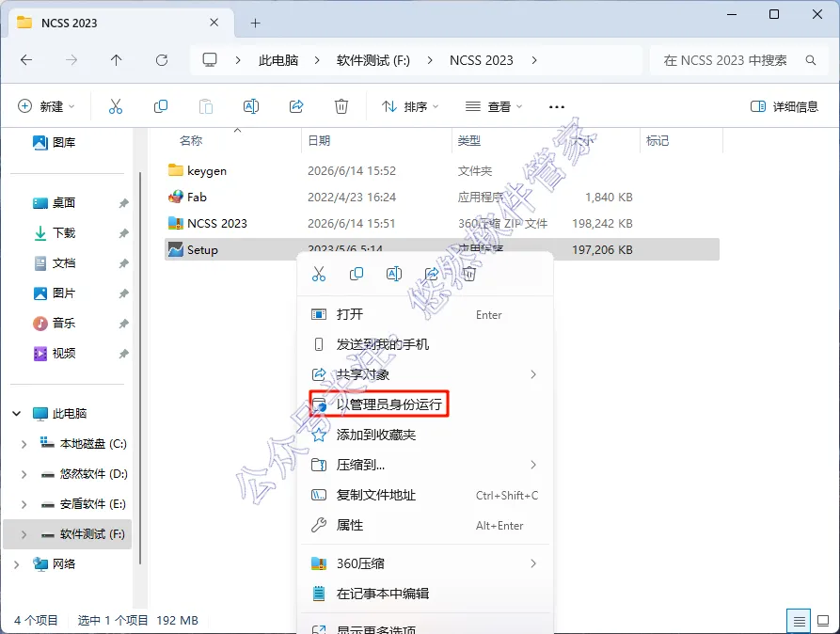This screenshot has height=634, width=840.
Task: Expand the 安盾软件 (E:) drive node
Action: coord(24,504)
